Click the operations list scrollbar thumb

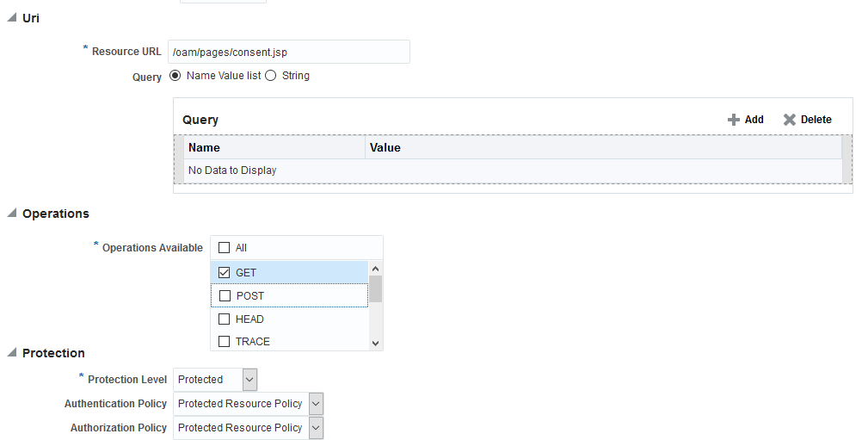(375, 288)
